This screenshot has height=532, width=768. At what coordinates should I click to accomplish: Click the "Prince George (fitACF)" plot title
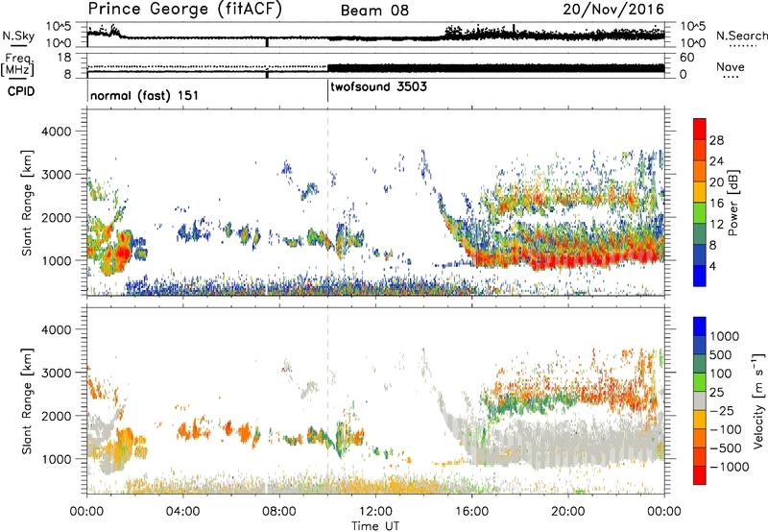click(x=184, y=10)
